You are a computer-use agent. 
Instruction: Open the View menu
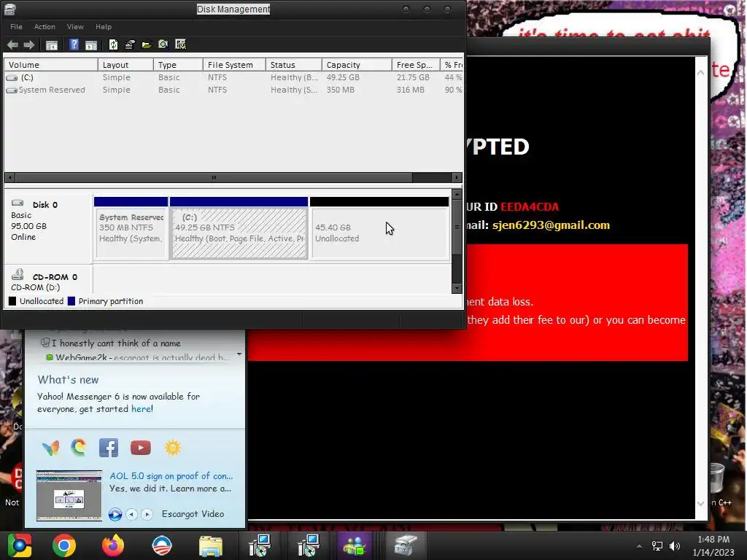tap(75, 27)
